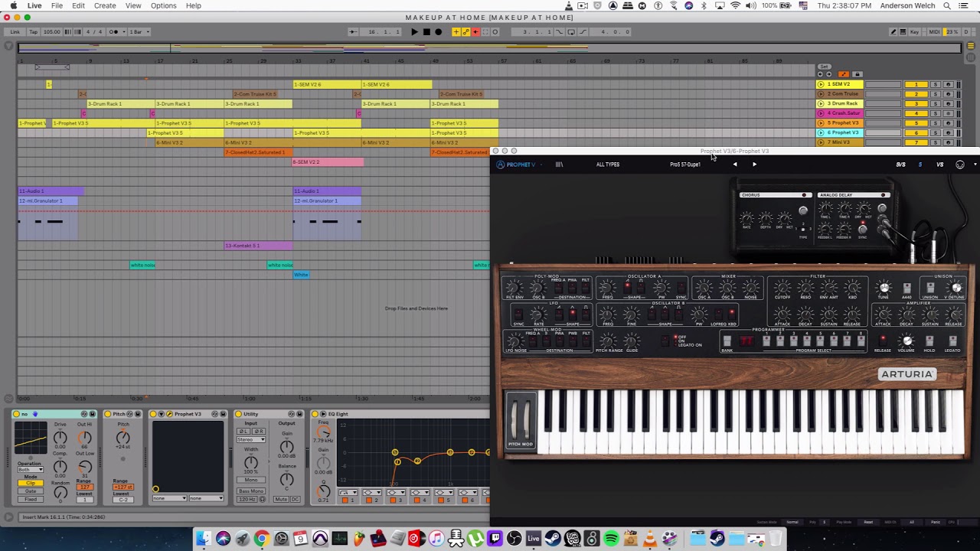
Task: Unfold the 6 Prophet V3 track
Action: point(821,132)
